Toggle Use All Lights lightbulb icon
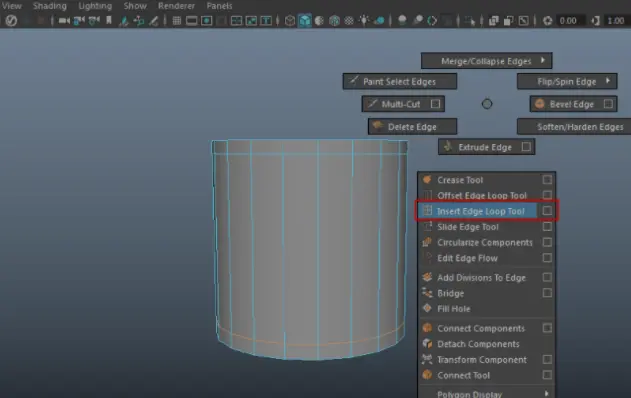 [x=364, y=21]
